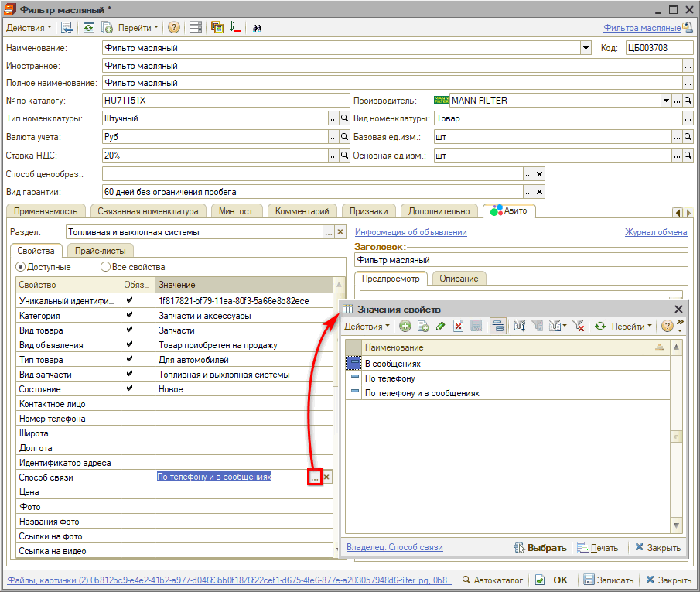This screenshot has height=592, width=700.
Task: Switch to the Применяемость tab
Action: [47, 211]
